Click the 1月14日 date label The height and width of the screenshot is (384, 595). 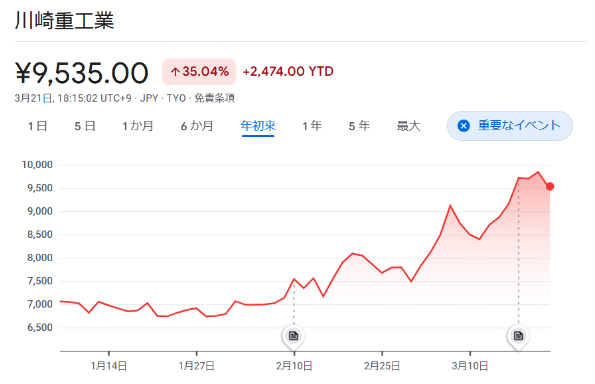(109, 366)
